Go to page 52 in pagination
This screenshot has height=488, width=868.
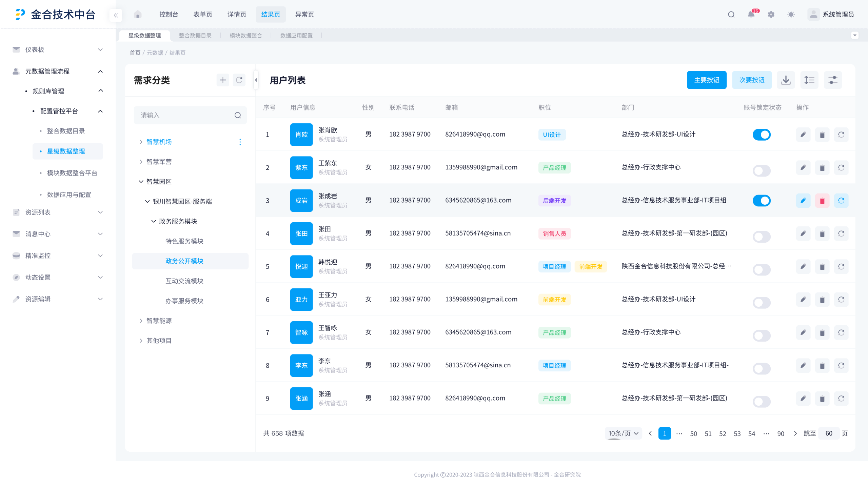(722, 433)
